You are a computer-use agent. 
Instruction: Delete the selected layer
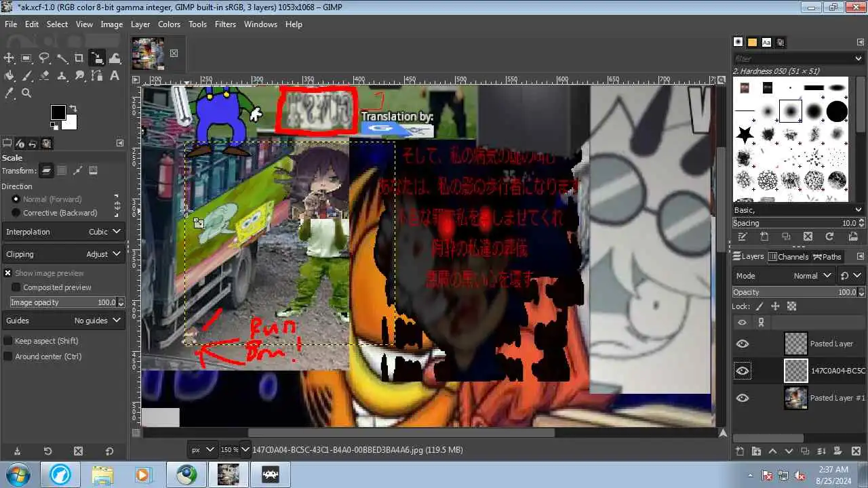tap(856, 451)
